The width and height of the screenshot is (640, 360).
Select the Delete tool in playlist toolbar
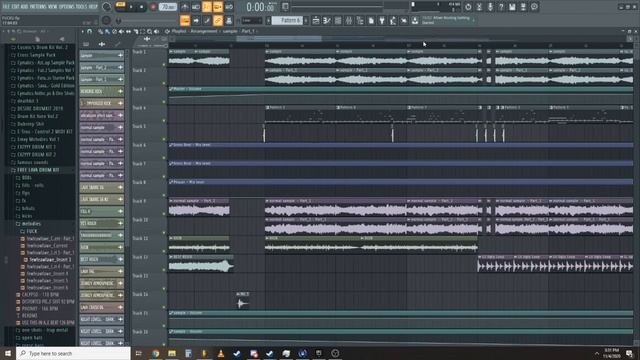point(115,31)
